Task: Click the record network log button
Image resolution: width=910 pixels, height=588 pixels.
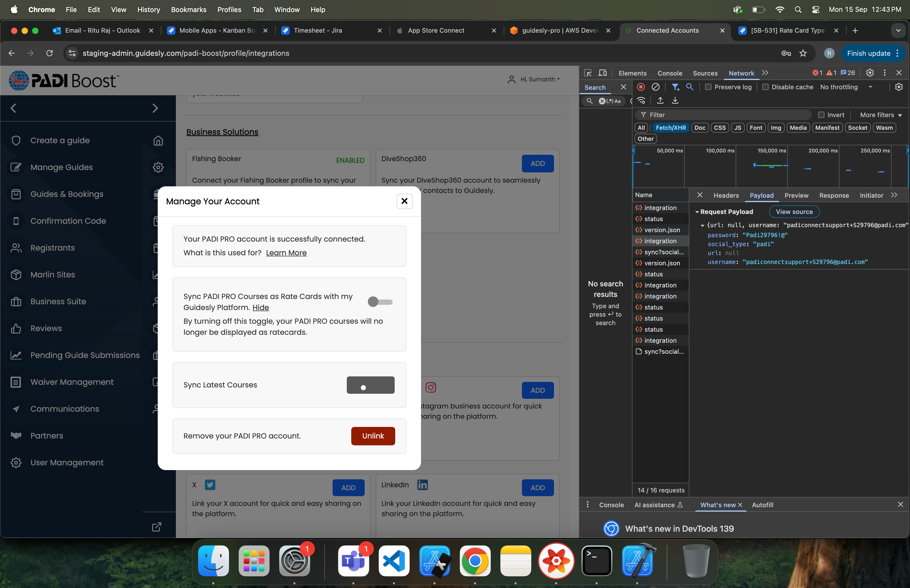Action: 641,87
